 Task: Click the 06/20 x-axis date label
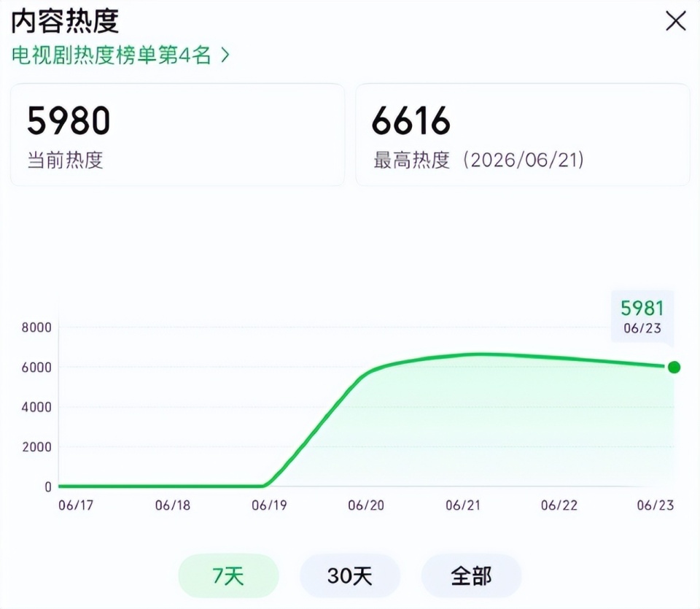coord(366,505)
